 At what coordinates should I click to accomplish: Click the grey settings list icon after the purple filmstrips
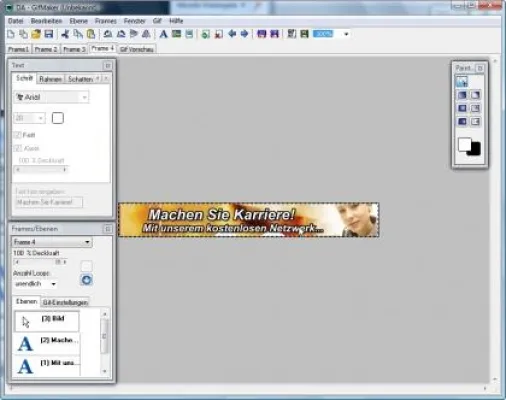tap(292, 34)
